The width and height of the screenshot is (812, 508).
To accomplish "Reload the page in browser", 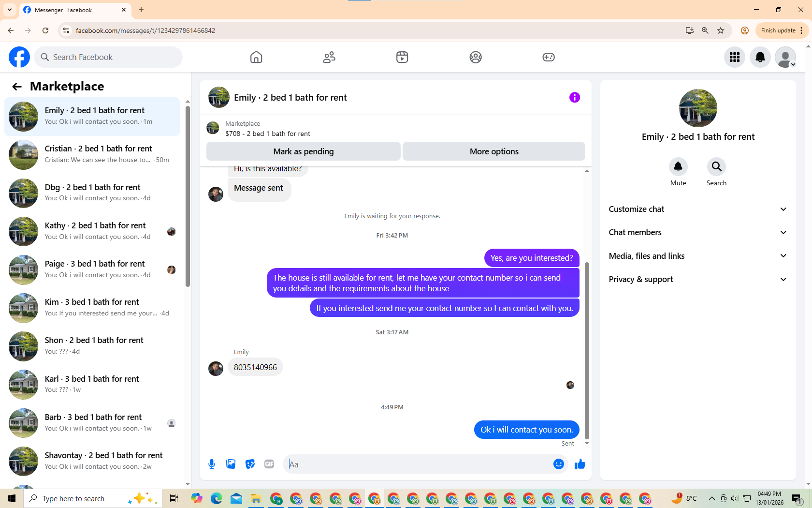I will pos(45,30).
